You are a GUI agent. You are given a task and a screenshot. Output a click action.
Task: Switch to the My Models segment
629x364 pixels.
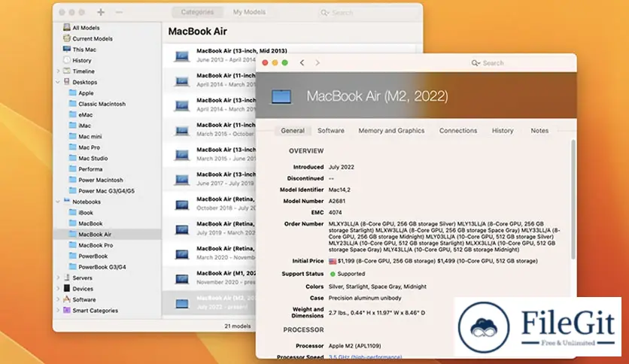point(249,12)
